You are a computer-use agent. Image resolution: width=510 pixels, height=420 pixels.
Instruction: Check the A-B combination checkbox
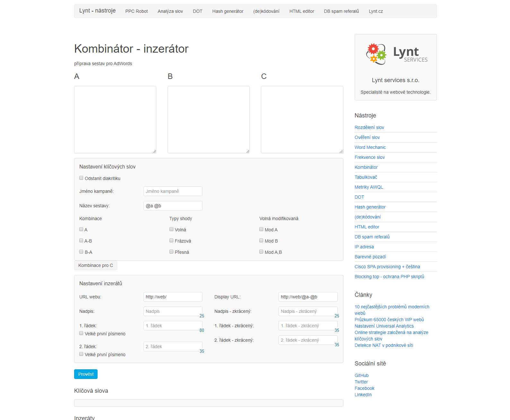click(x=81, y=240)
